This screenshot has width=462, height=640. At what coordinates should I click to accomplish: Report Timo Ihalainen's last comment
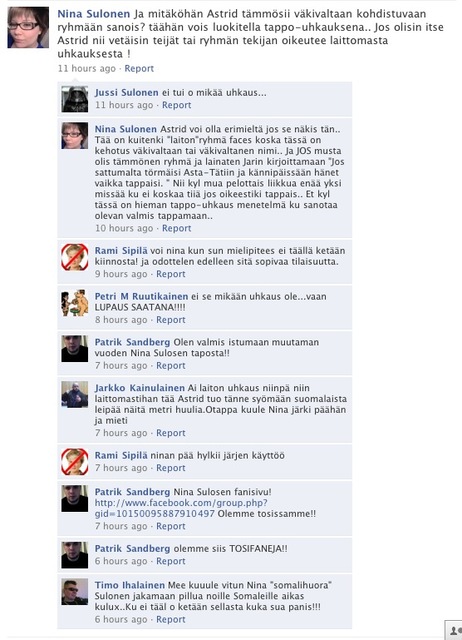171,619
